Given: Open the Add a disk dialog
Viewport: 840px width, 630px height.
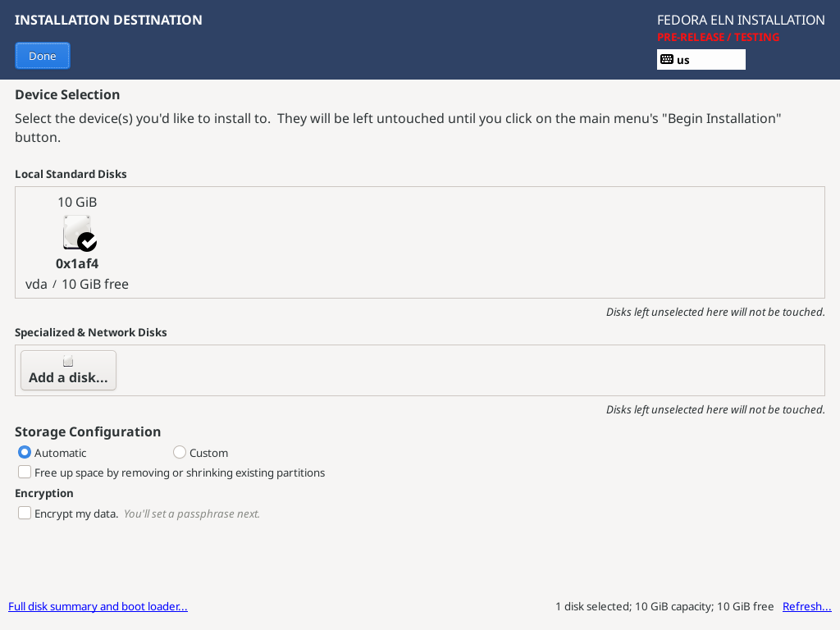Looking at the screenshot, I should [x=68, y=370].
